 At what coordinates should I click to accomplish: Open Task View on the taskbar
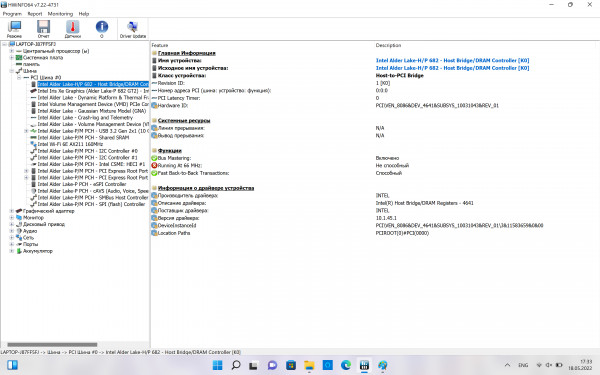click(253, 365)
